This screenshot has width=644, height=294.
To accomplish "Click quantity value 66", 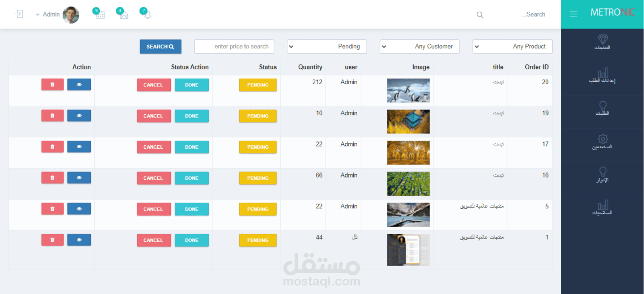I will coord(319,175).
